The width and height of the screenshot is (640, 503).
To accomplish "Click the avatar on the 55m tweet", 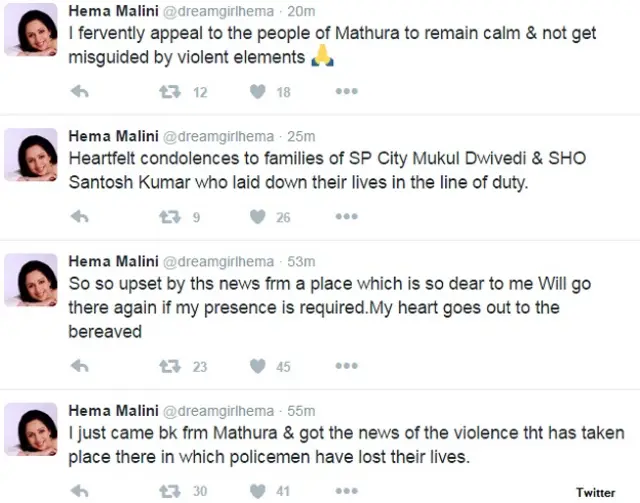I will pos(31,430).
